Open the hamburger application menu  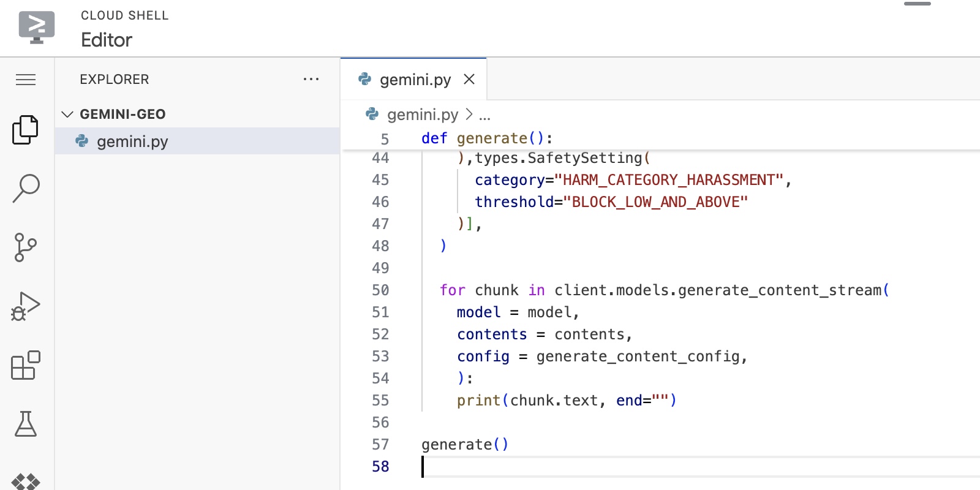click(26, 80)
